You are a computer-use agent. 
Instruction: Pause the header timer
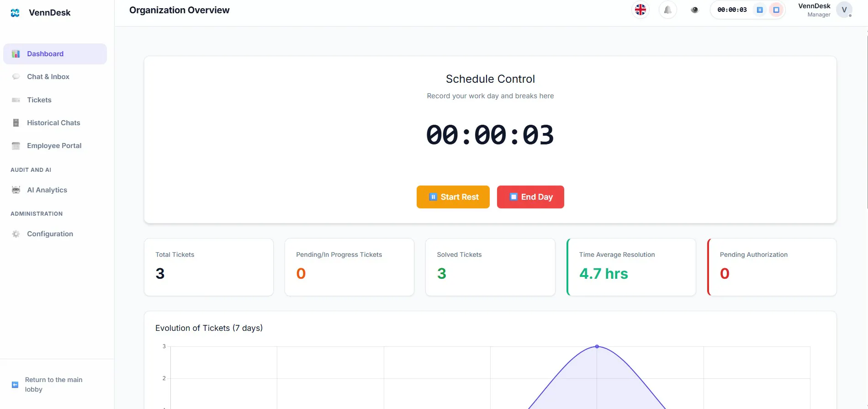tap(760, 10)
